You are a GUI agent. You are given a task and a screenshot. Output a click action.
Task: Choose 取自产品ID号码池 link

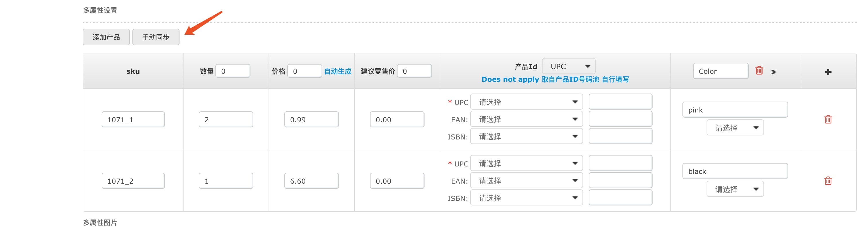pyautogui.click(x=570, y=79)
